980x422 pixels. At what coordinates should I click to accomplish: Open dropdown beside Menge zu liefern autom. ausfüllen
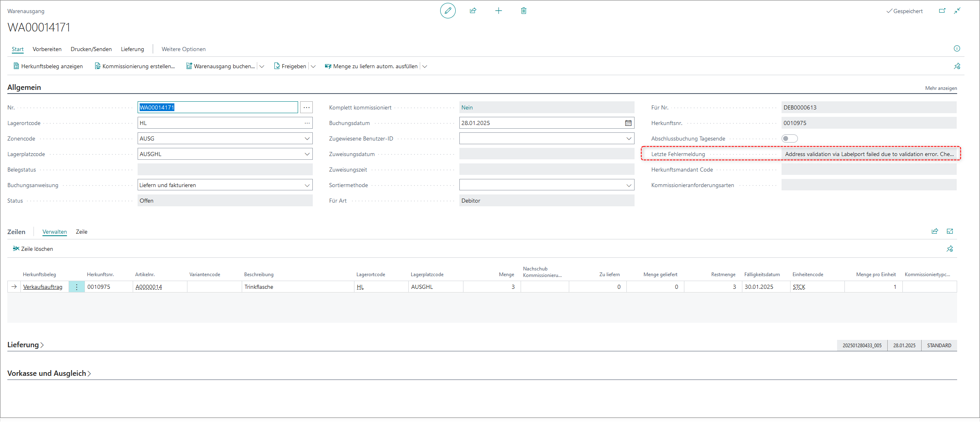point(425,66)
